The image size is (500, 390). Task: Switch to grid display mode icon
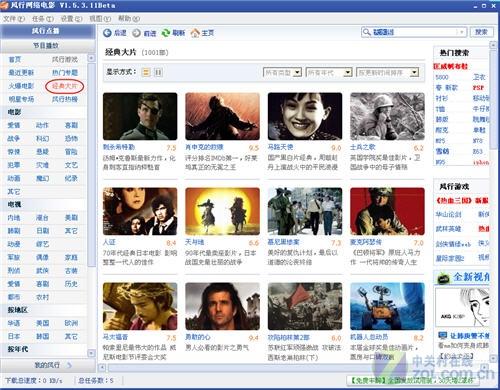(159, 72)
